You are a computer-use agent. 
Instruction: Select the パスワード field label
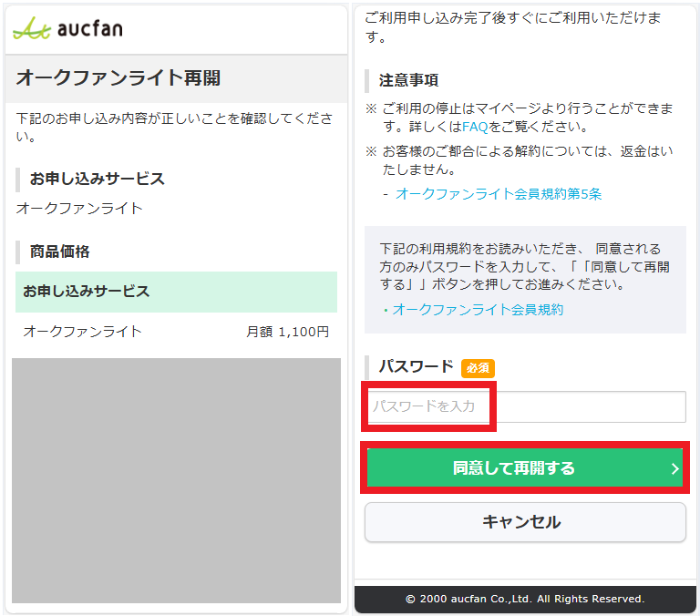tap(416, 366)
